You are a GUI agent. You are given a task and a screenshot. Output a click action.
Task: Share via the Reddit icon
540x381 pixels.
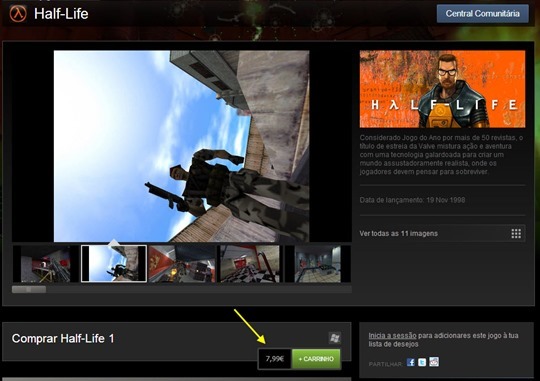434,362
